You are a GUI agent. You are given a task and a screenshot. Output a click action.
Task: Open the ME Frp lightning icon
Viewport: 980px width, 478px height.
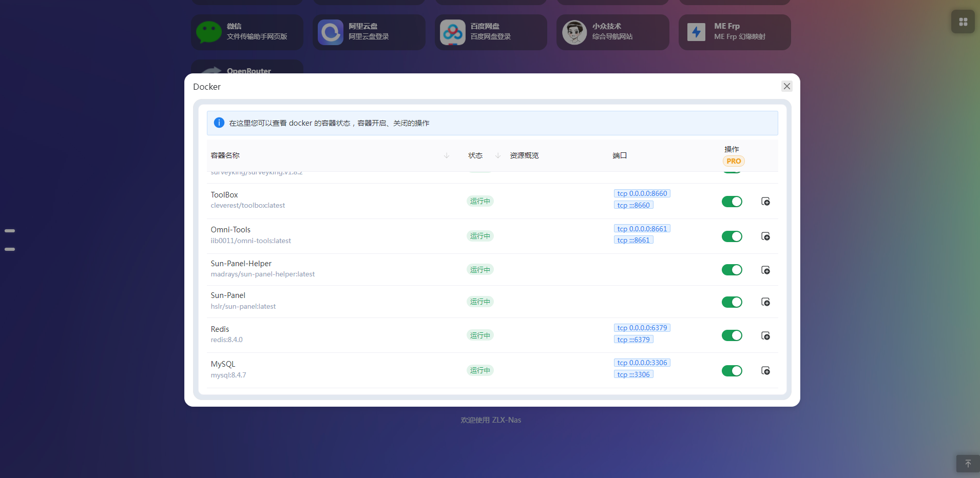point(696,32)
